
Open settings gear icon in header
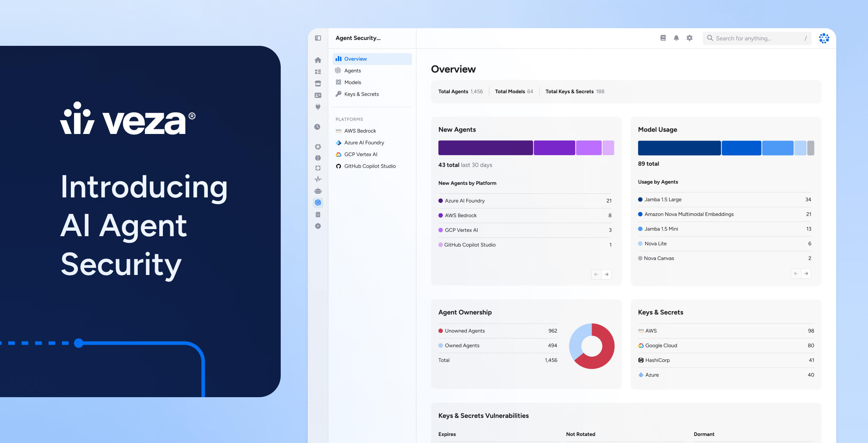[689, 38]
